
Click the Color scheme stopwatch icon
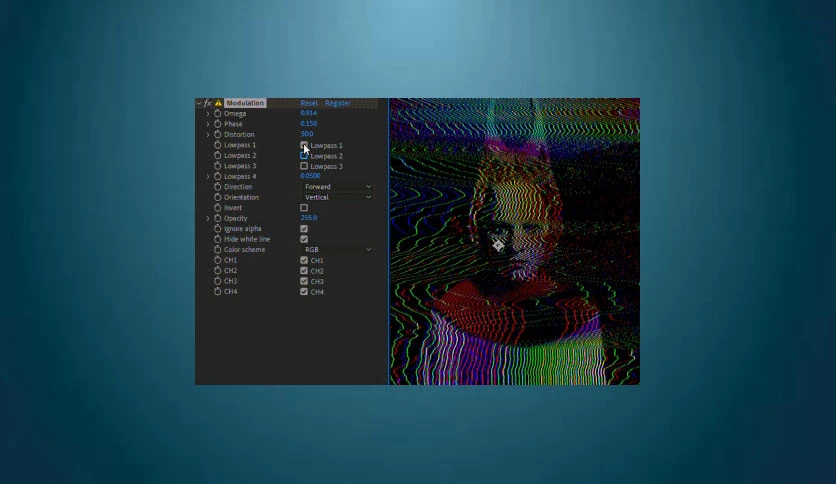pyautogui.click(x=218, y=249)
